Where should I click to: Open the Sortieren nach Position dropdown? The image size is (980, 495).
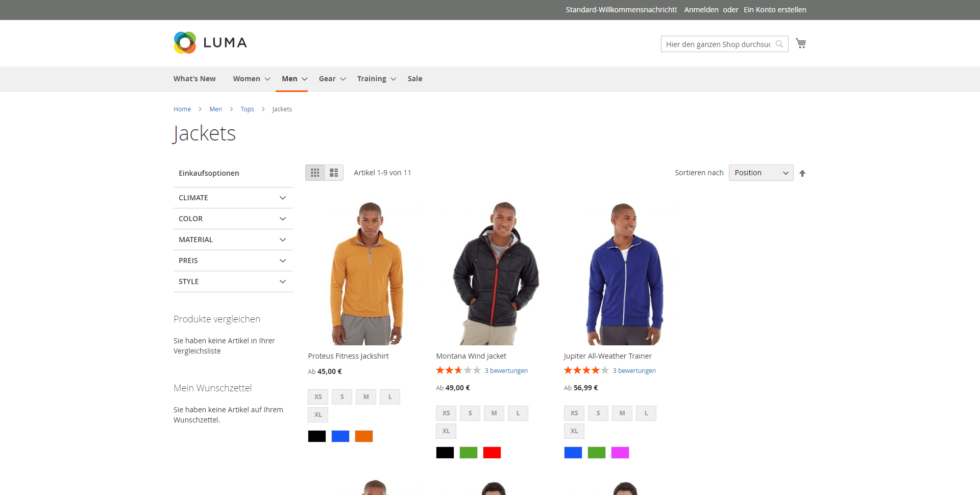(761, 173)
